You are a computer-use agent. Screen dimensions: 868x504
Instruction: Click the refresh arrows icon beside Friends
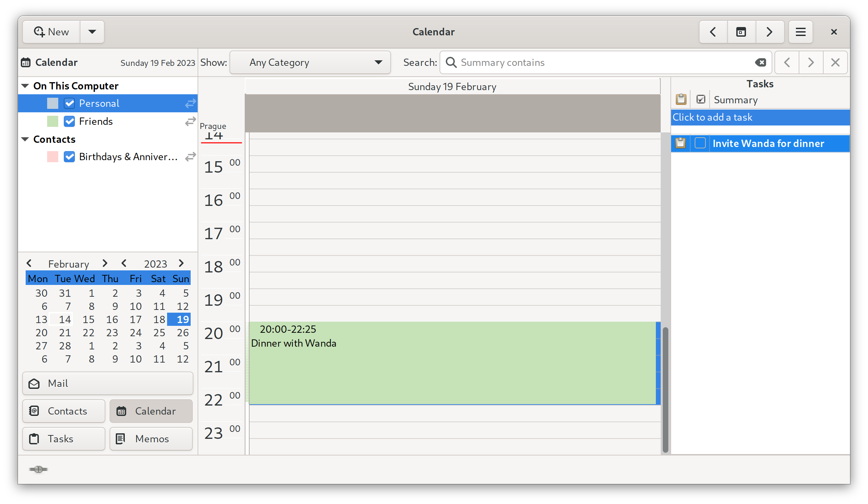[190, 121]
